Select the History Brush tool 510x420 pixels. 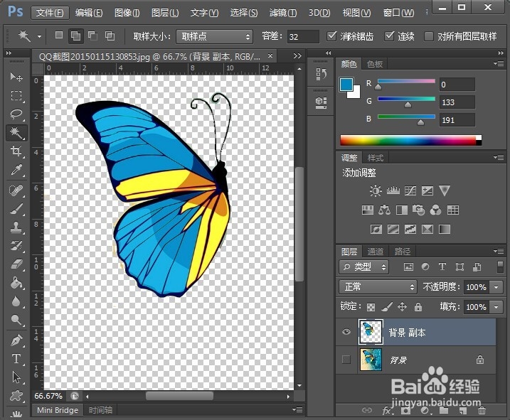click(16, 245)
